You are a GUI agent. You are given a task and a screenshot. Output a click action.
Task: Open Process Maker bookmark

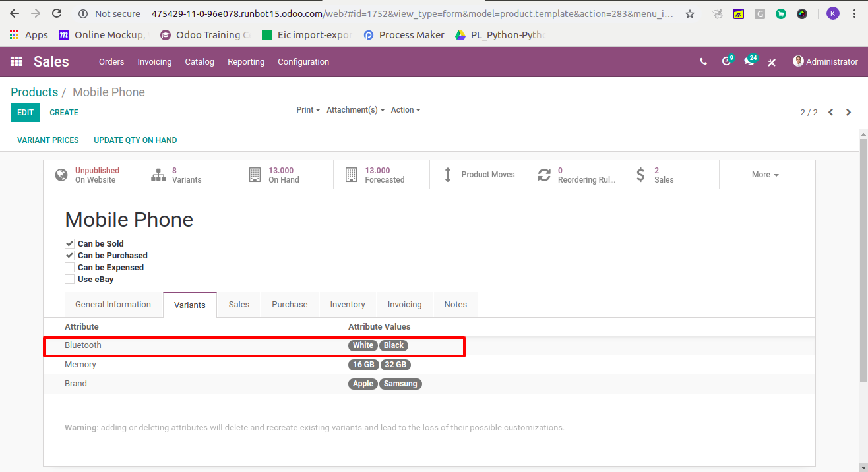404,35
